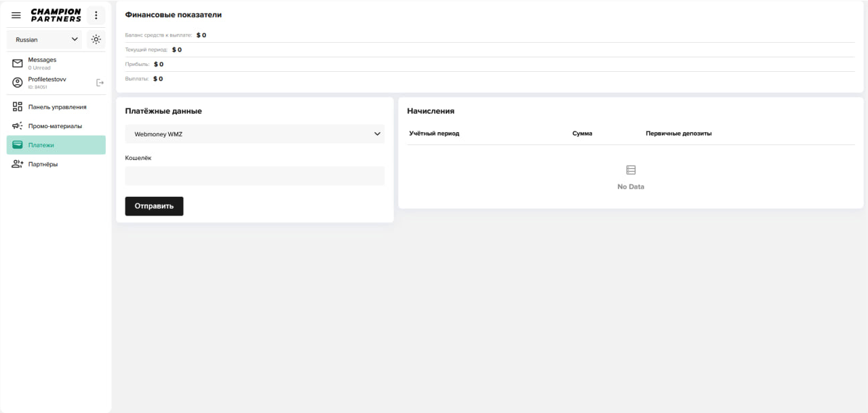868x413 pixels.
Task: Click the promo materials megaphone icon
Action: click(18, 126)
